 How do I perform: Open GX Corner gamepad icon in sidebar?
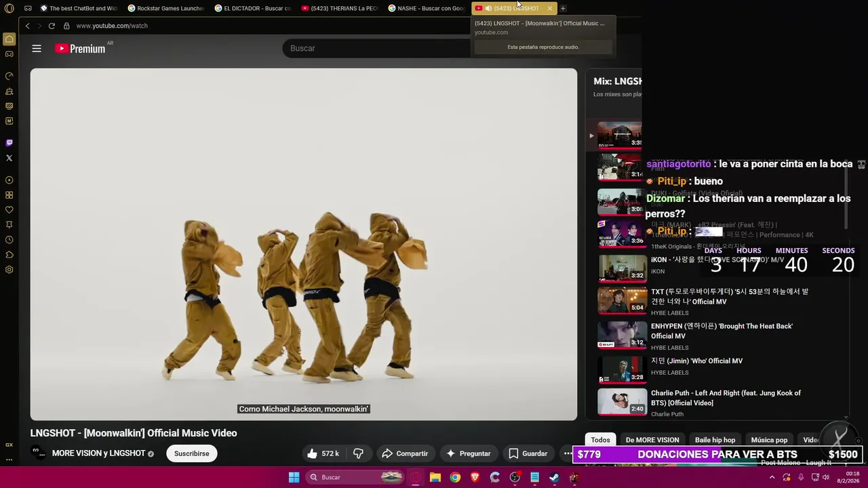coord(9,54)
